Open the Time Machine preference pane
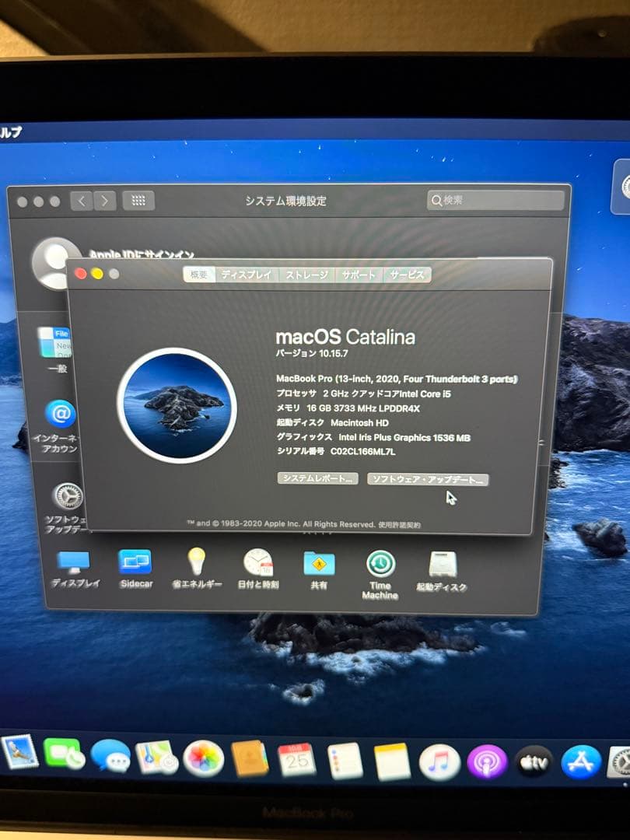630x840 pixels. pyautogui.click(x=379, y=562)
